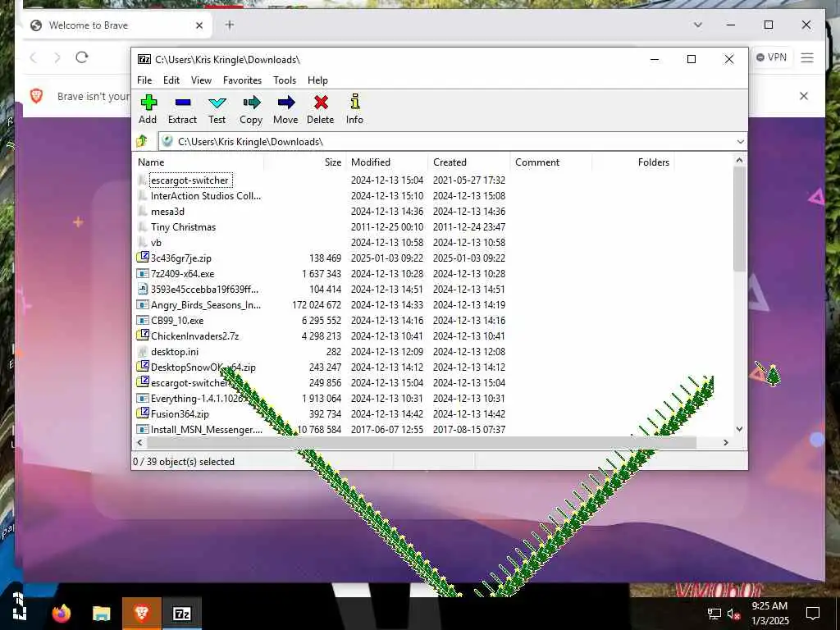Click the vertical scrollbar up arrow
Image resolution: width=840 pixels, height=630 pixels.
point(739,160)
